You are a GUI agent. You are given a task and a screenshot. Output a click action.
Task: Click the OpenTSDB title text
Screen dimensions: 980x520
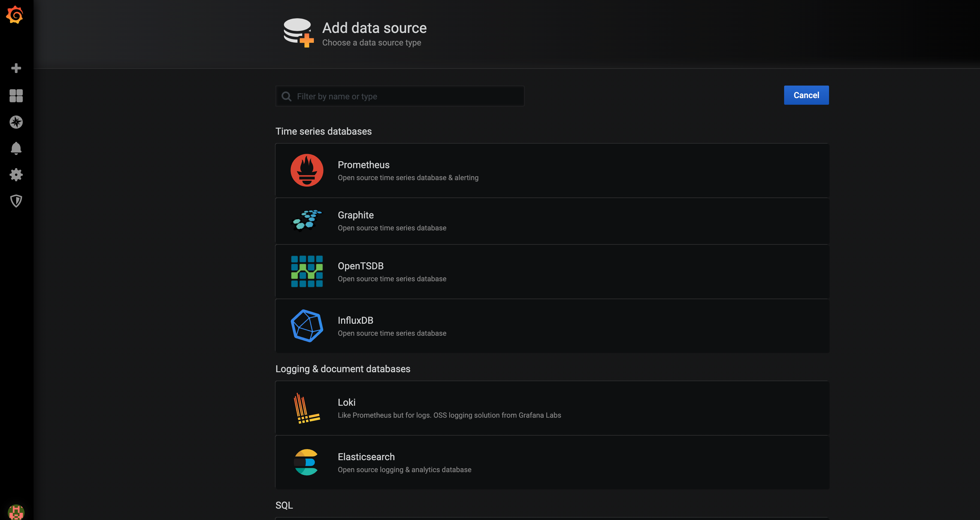pos(360,266)
